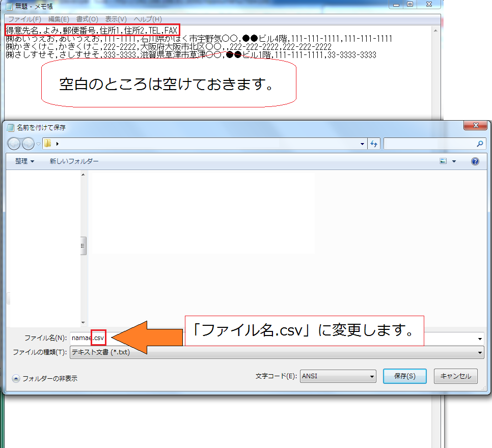
Task: Open help with the blue question mark
Action: [475, 161]
